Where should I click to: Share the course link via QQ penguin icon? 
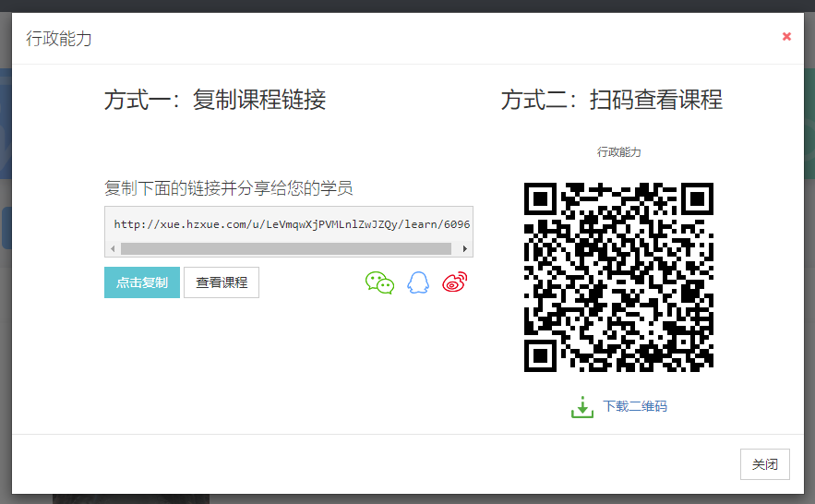418,282
